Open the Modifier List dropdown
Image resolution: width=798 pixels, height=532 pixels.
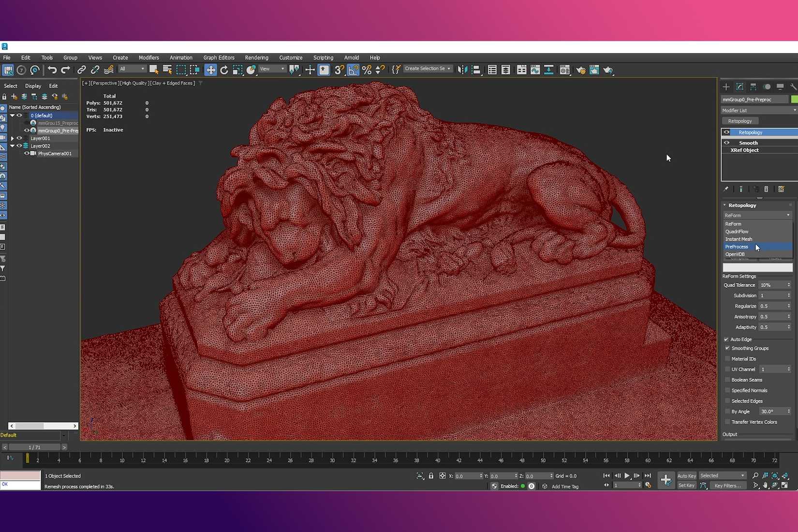tap(759, 110)
